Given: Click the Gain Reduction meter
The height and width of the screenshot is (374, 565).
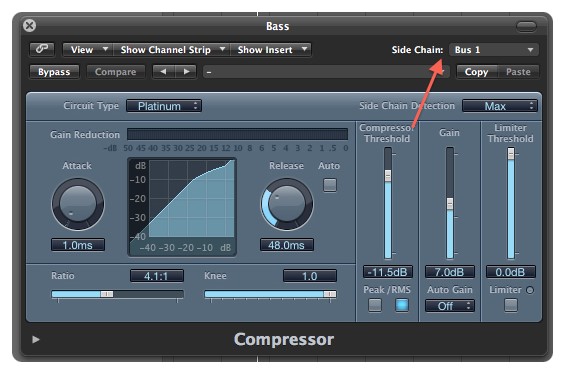Looking at the screenshot, I should pos(237,134).
